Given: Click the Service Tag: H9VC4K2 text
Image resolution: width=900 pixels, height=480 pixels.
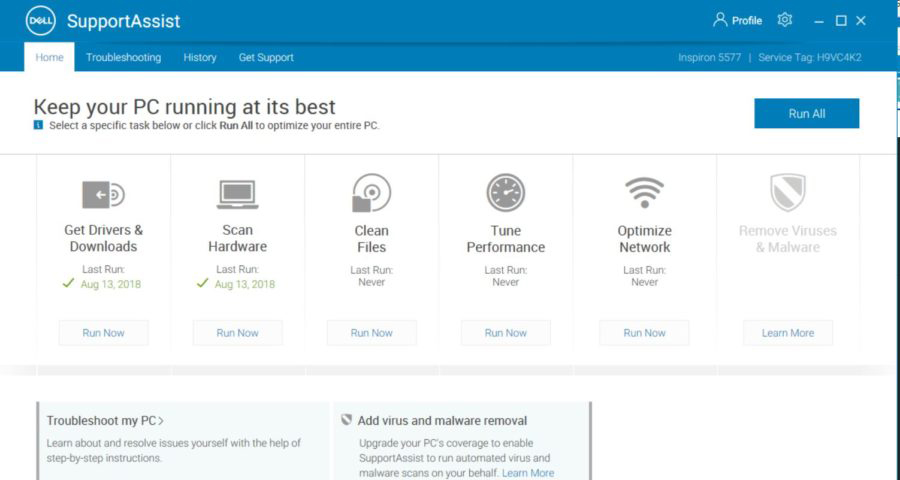Looking at the screenshot, I should [x=809, y=57].
